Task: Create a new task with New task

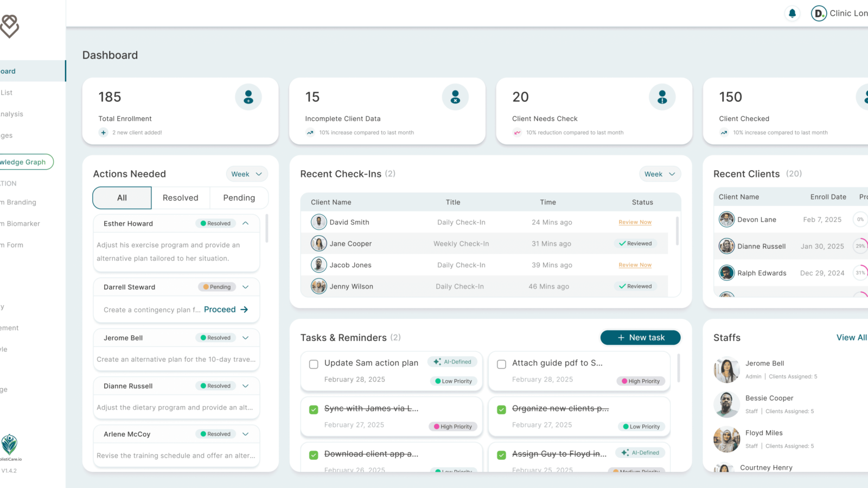Action: (x=640, y=337)
